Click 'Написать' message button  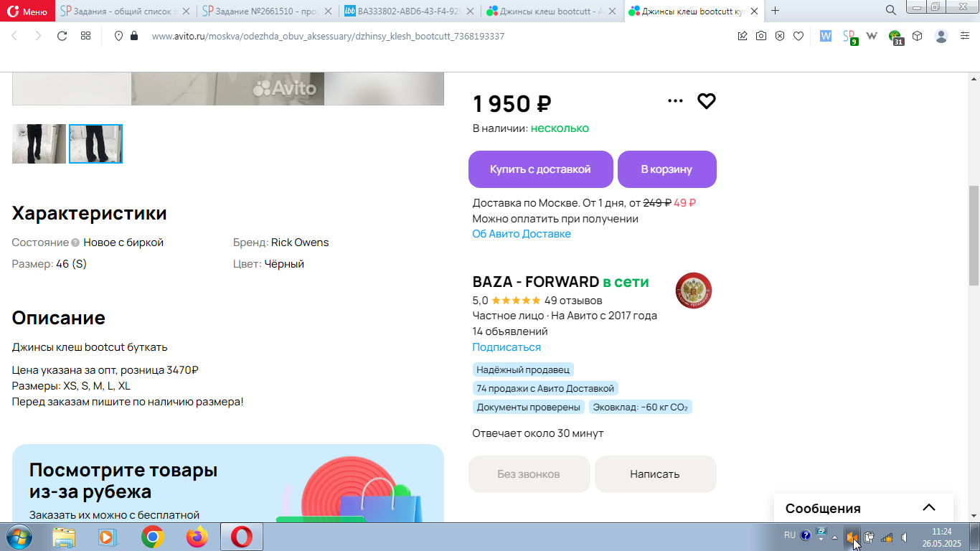(655, 474)
